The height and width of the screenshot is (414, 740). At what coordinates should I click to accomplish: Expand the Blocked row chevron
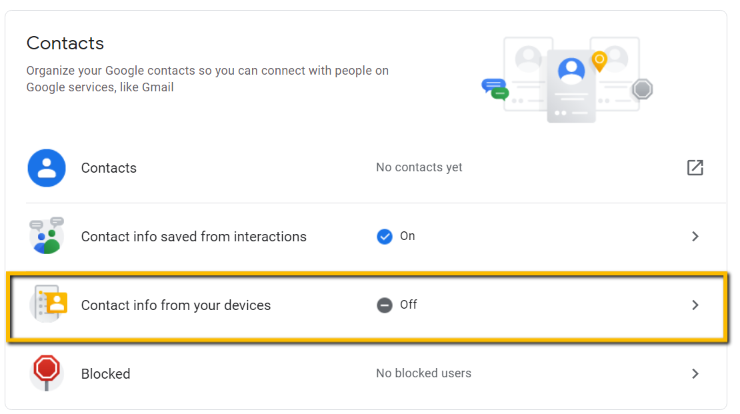tap(695, 373)
